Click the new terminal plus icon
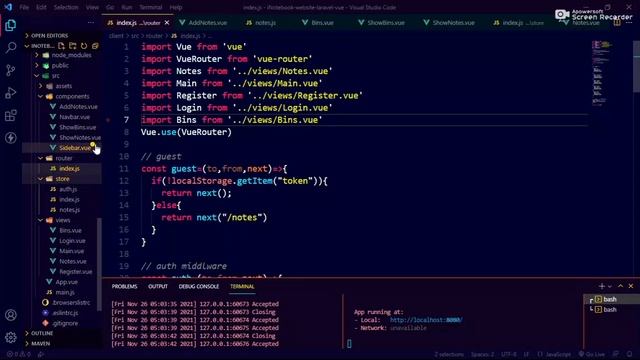The height and width of the screenshot is (360, 640). point(602,286)
